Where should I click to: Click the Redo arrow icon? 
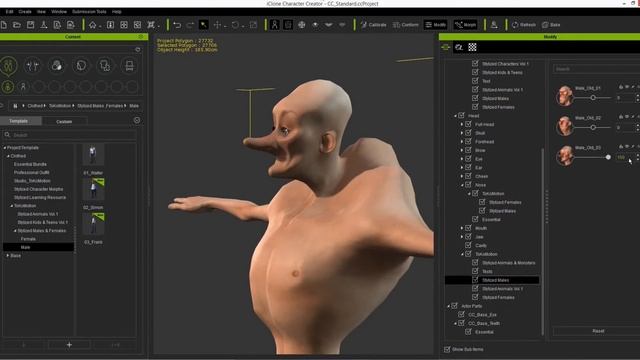[190, 25]
